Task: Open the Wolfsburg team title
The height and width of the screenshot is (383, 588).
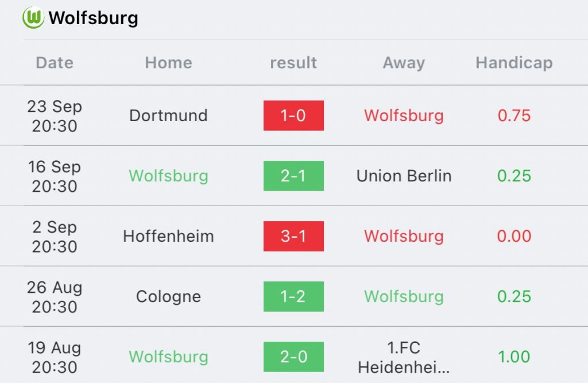Action: [x=93, y=18]
